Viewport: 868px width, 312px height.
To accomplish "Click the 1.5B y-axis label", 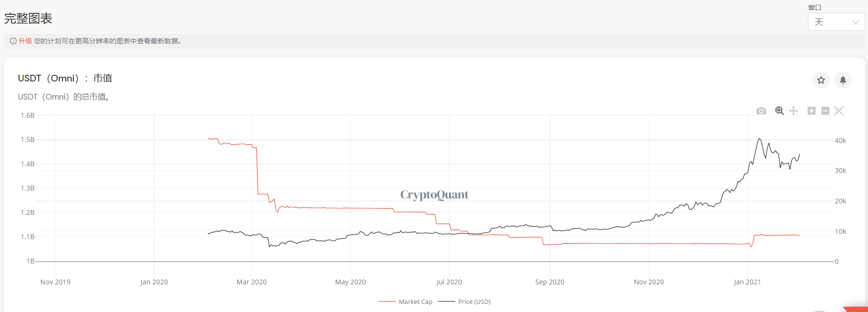I will tap(28, 140).
